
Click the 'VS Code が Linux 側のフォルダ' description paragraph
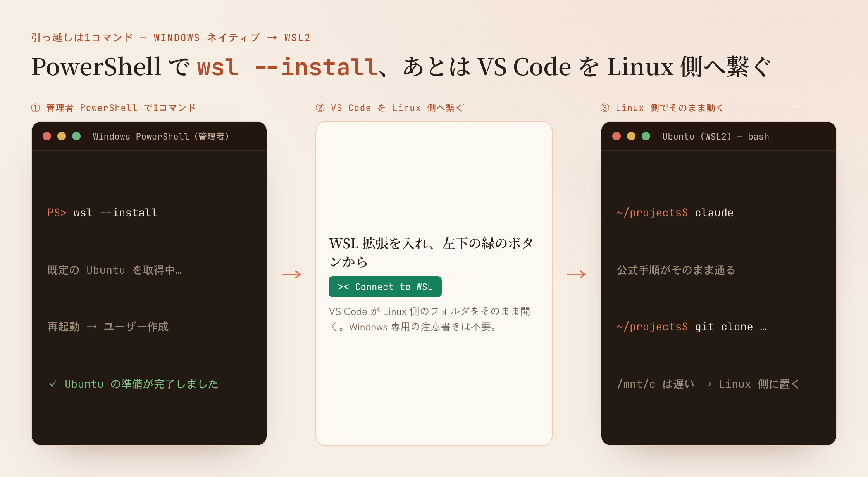pos(430,319)
